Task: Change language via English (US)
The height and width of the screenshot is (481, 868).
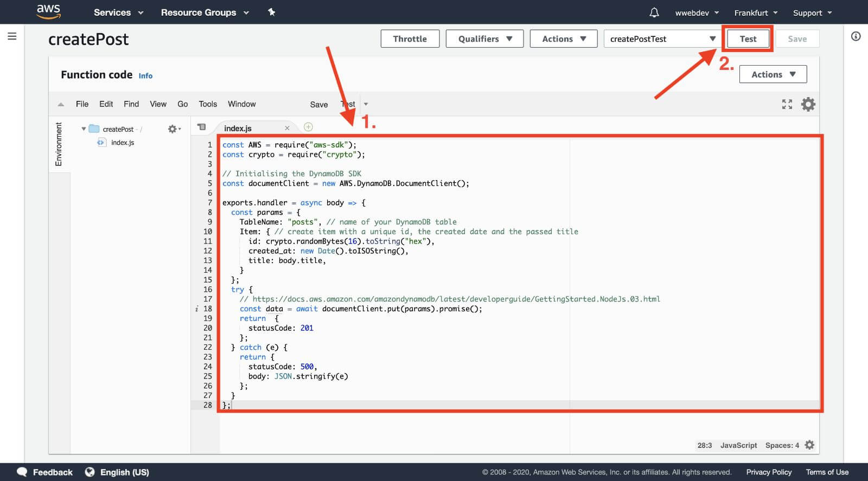Action: [x=125, y=472]
